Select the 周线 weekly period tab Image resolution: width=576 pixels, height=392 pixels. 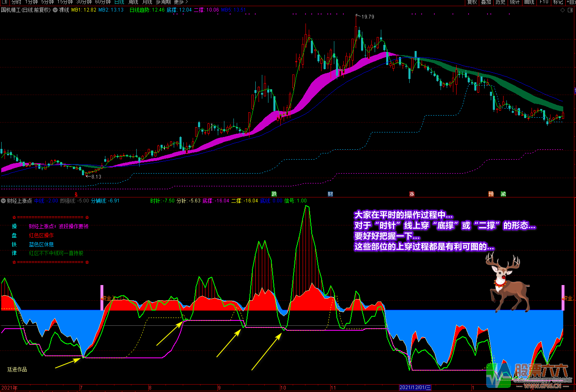[133, 2]
